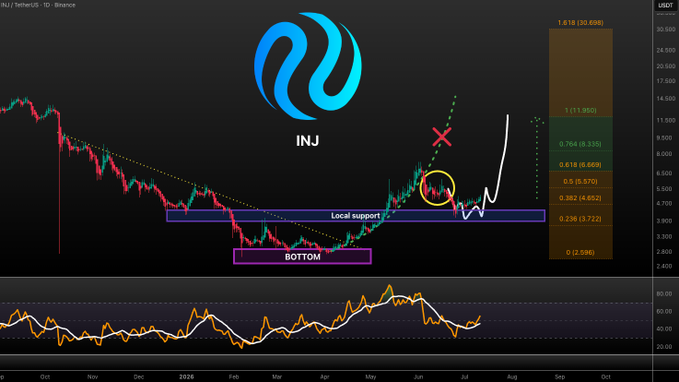Click the 17.500 price axis label
Viewport: 679px width, 382px height.
[666, 81]
